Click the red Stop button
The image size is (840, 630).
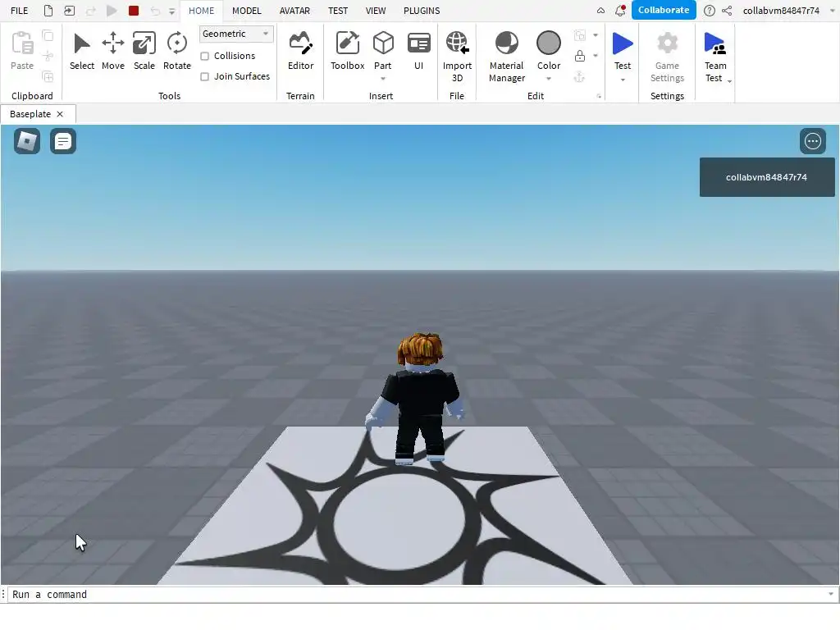tap(134, 11)
